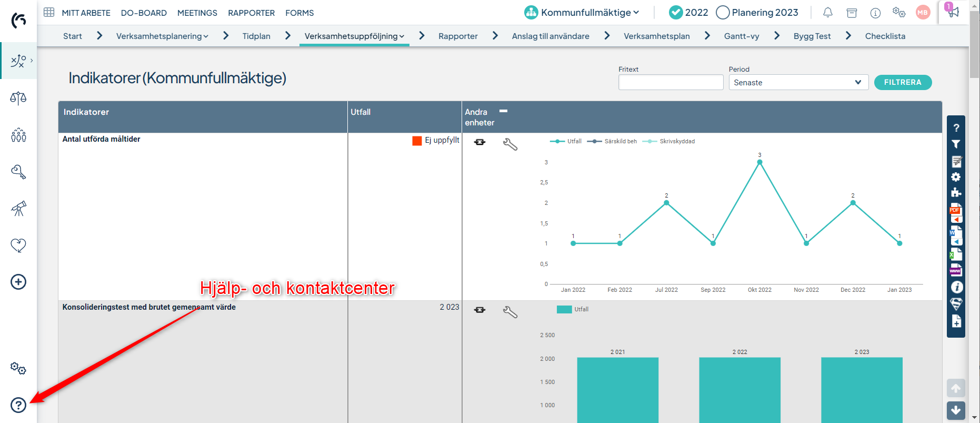Go to the Tidplan tab
980x423 pixels.
[256, 36]
